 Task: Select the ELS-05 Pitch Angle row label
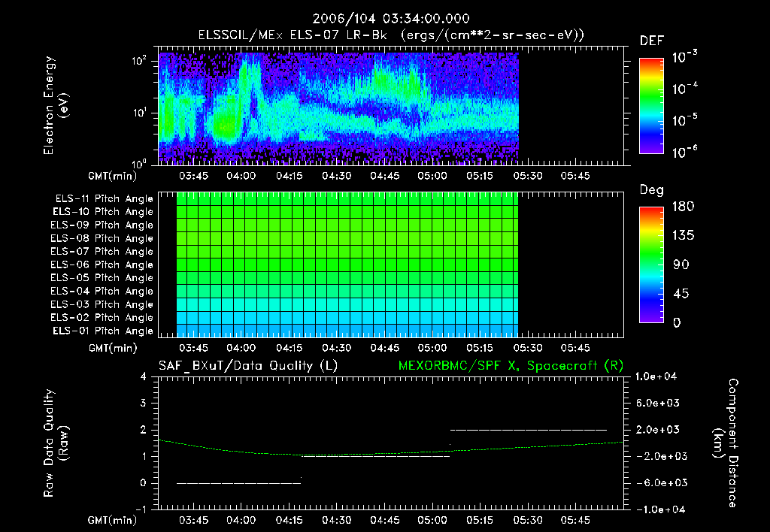coord(102,278)
